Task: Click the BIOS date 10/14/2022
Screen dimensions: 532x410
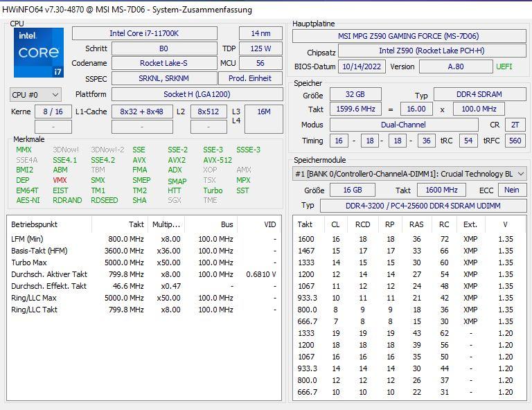Action: (x=362, y=66)
